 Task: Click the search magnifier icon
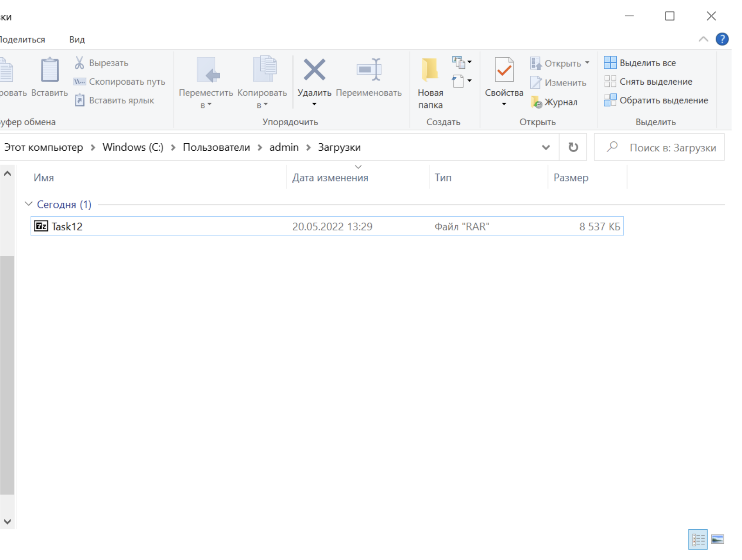point(613,147)
